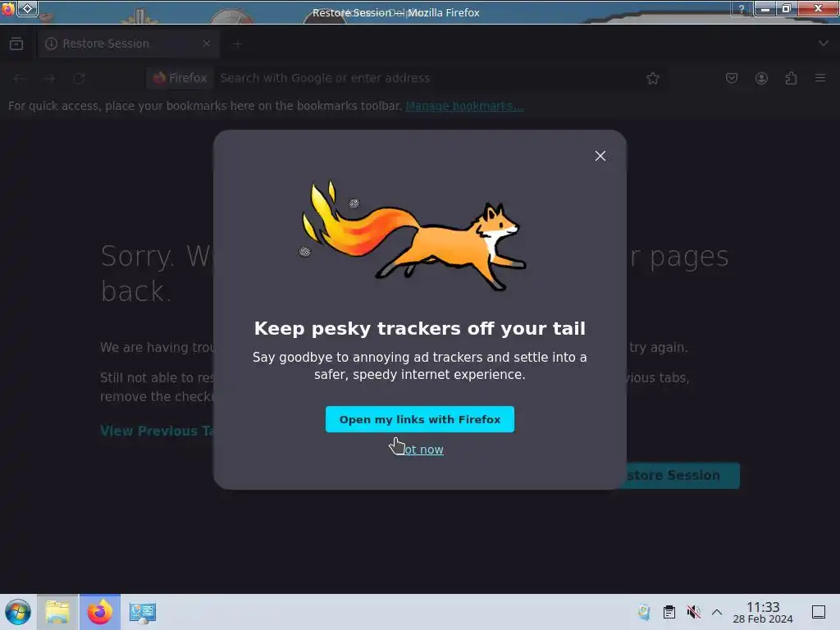The image size is (840, 630).
Task: Reload the current page
Action: click(x=80, y=78)
